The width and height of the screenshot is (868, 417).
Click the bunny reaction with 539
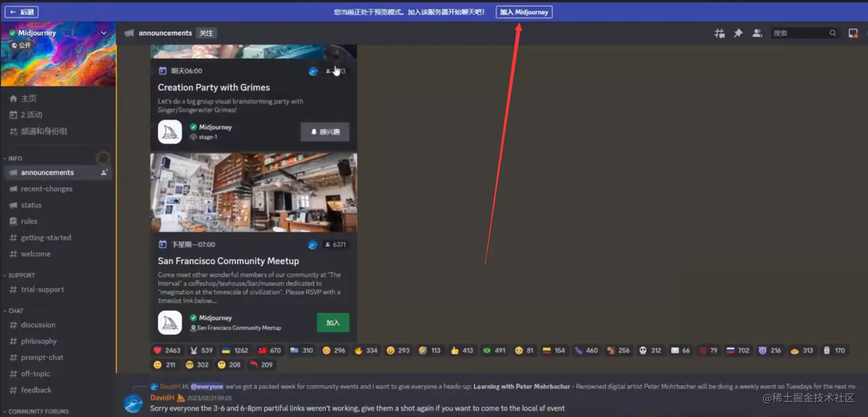[x=201, y=350]
